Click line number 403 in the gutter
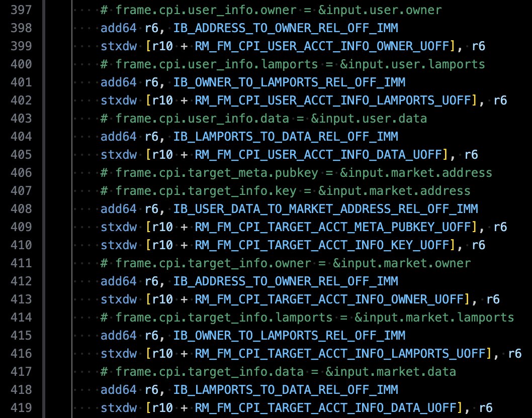532x418 pixels. (x=21, y=118)
